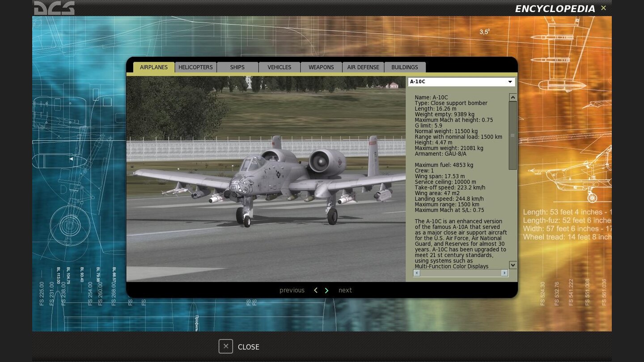Select the BUILDINGS tab

click(x=405, y=67)
